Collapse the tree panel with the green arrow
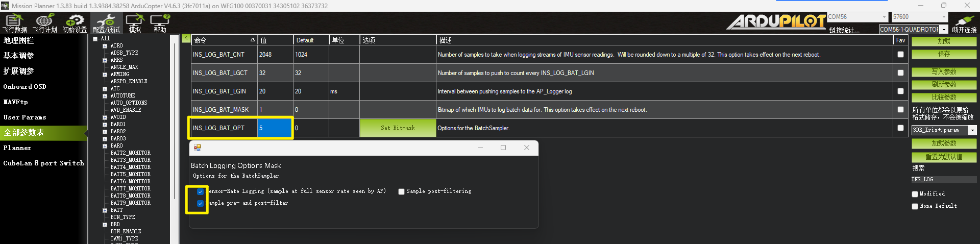 coord(186,38)
